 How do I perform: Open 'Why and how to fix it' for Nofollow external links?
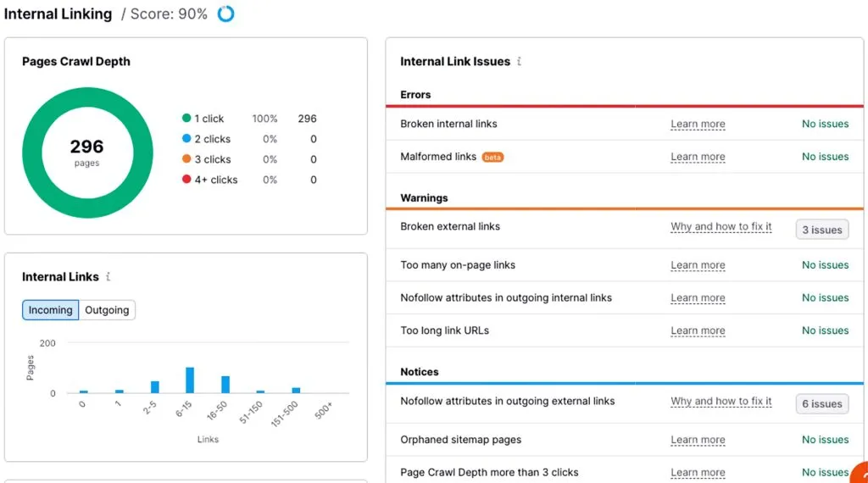point(721,401)
